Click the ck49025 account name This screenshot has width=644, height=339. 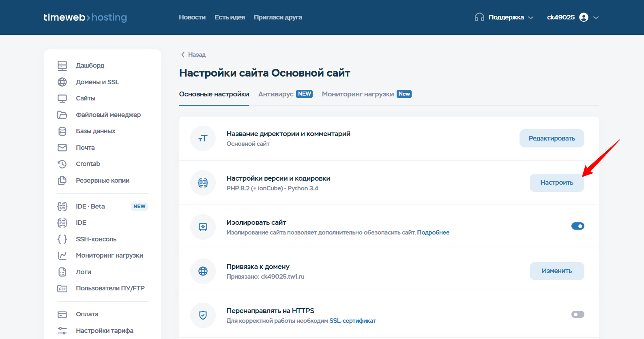tap(561, 17)
